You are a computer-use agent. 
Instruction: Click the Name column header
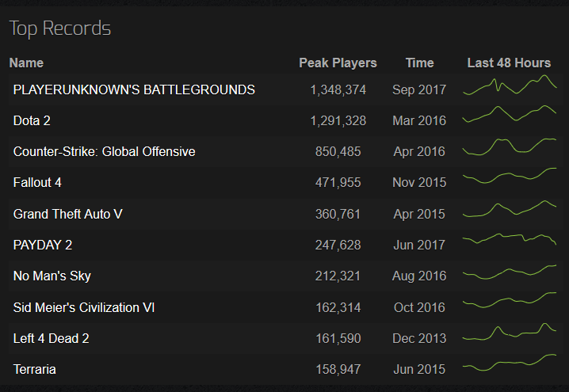pyautogui.click(x=26, y=63)
